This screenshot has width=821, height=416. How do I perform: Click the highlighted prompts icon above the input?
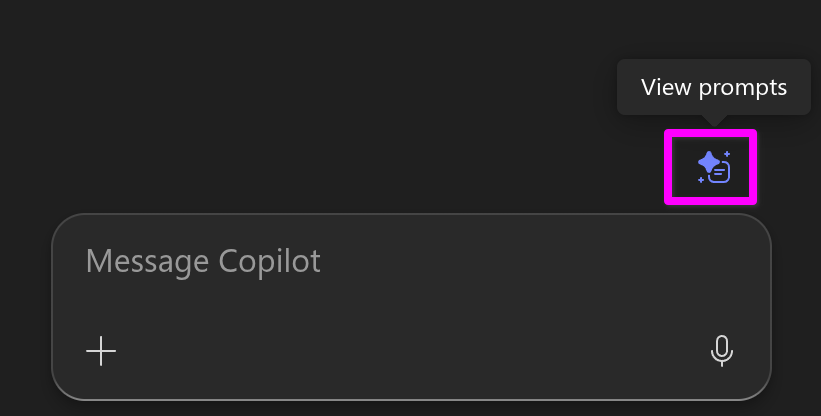pos(712,167)
